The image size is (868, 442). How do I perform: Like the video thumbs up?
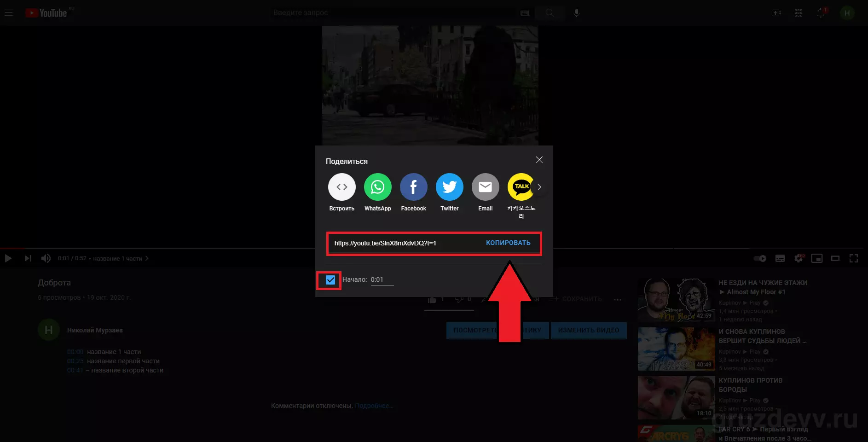(433, 299)
